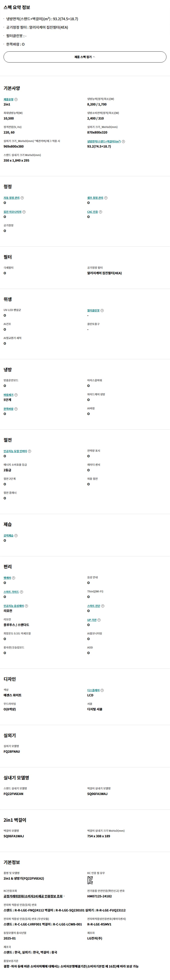170x980 pixels.
Task: Click help icon beside 디스플레이 label
Action: click(102, 690)
